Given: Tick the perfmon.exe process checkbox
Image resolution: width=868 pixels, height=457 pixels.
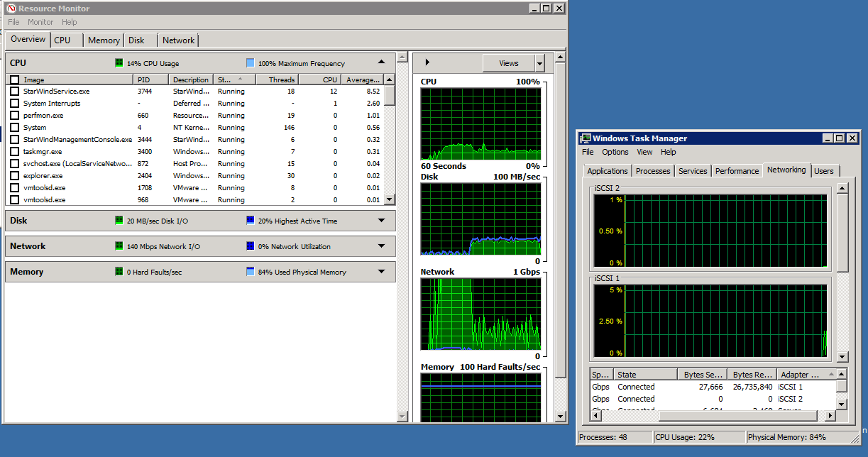Looking at the screenshot, I should [14, 115].
